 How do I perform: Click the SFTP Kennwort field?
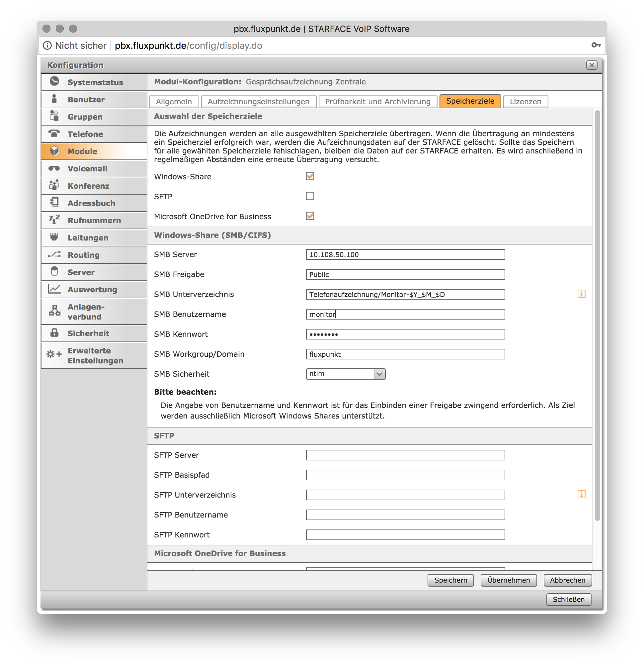406,535
